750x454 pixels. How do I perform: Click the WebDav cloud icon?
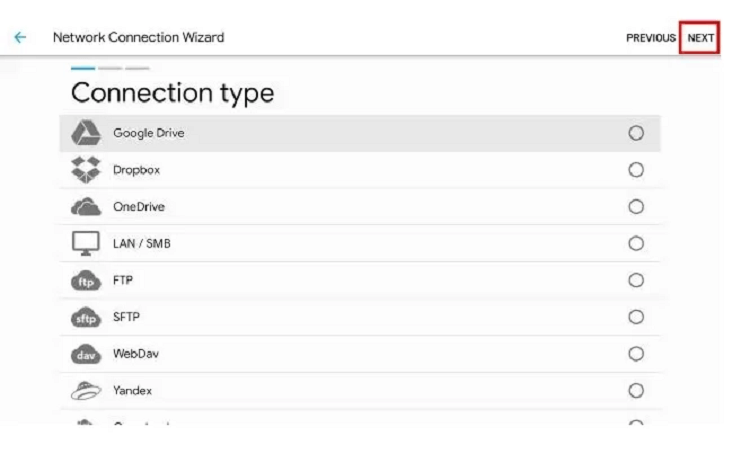86,354
